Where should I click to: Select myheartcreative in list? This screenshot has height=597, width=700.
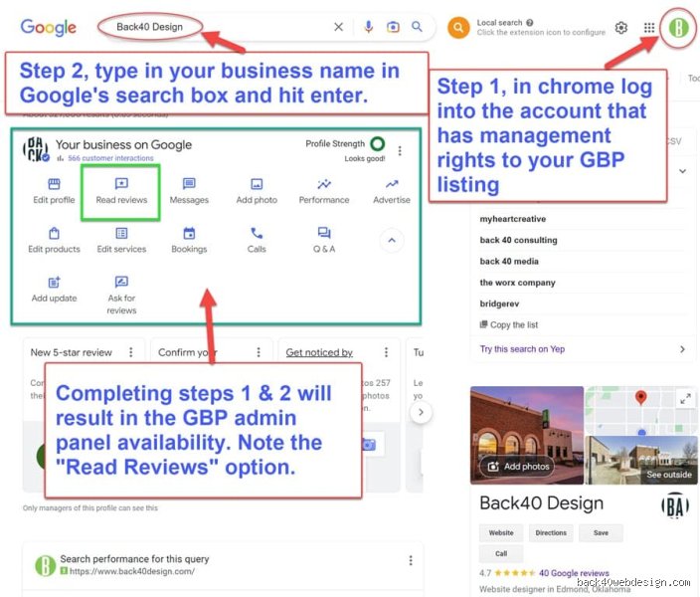512,219
